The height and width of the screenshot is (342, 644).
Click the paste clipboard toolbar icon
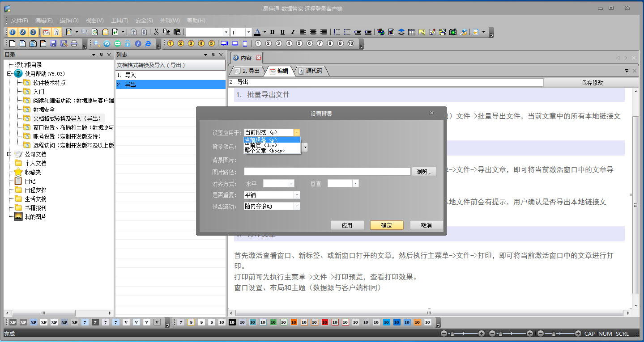(177, 32)
